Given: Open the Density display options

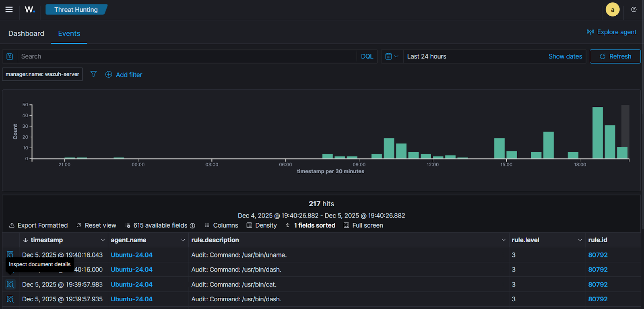Looking at the screenshot, I should (x=262, y=225).
